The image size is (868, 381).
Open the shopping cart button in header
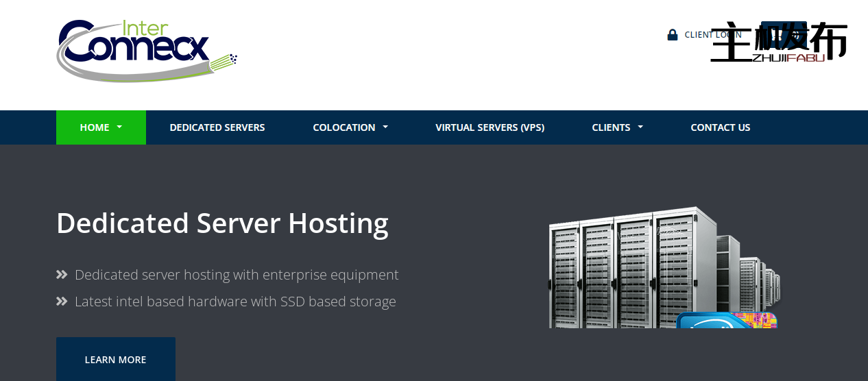point(784,34)
